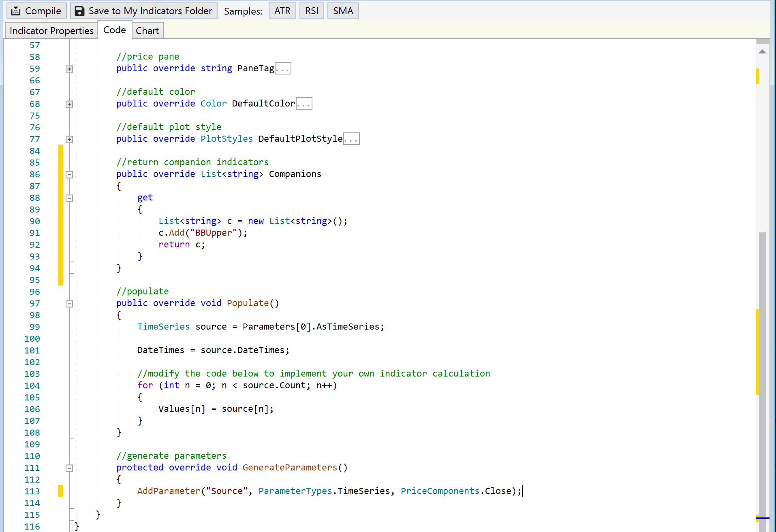Click the "Source" string literal

coord(227,491)
